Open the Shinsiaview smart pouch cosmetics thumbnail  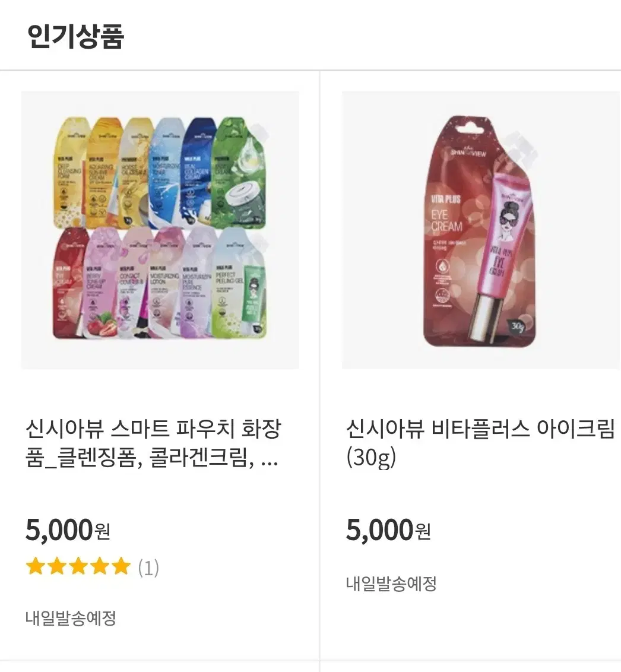pyautogui.click(x=160, y=230)
